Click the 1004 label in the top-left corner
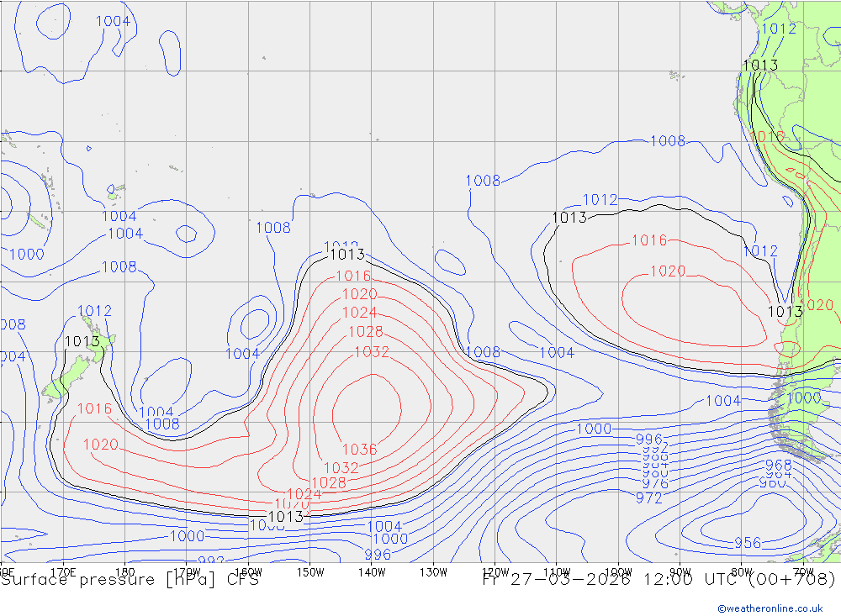The height and width of the screenshot is (616, 841). (x=113, y=21)
